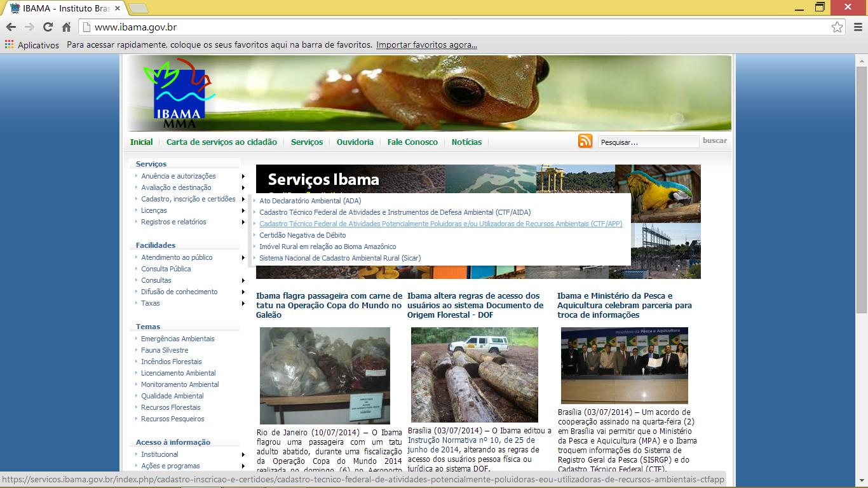Close the IBAMA browser tab
The width and height of the screenshot is (868, 488).
118,8
